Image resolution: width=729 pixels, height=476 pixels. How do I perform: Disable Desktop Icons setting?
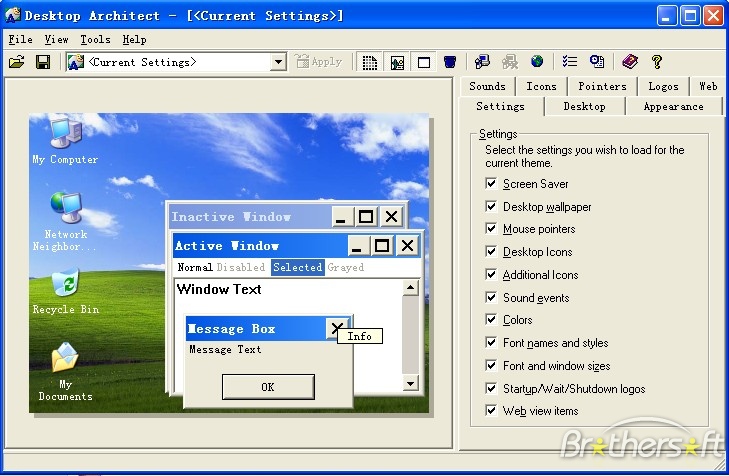pos(491,251)
